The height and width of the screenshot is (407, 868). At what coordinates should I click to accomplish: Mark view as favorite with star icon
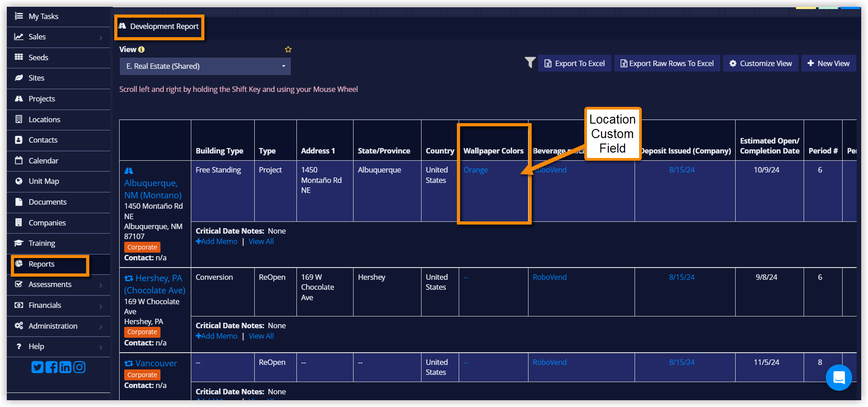[288, 49]
